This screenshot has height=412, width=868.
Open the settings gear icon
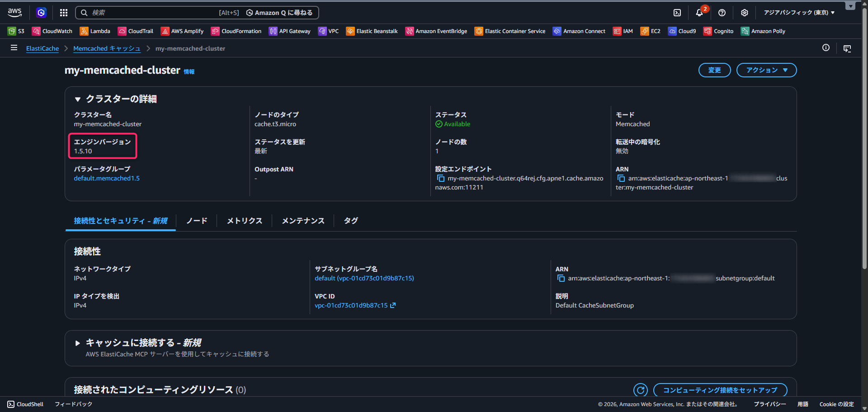(744, 13)
